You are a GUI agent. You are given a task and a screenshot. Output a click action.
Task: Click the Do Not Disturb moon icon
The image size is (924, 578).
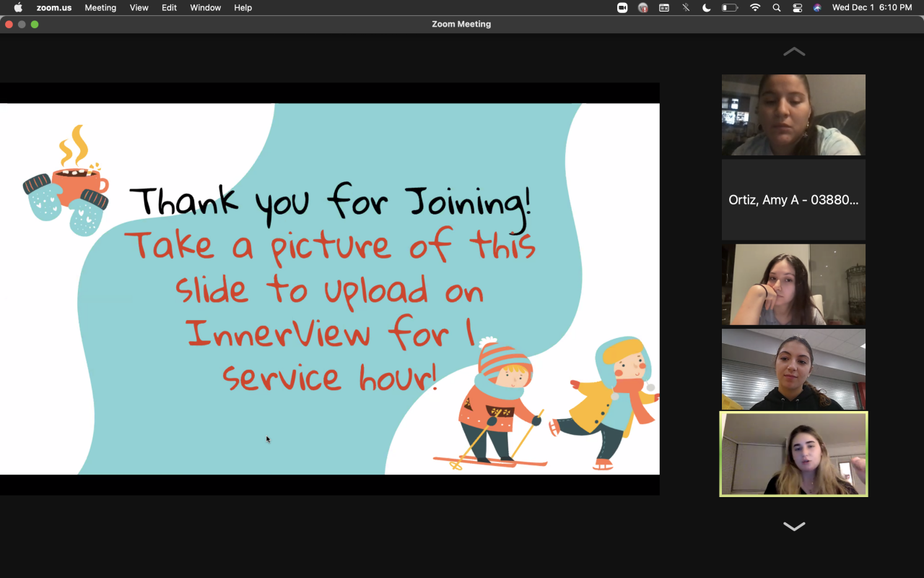(x=707, y=8)
